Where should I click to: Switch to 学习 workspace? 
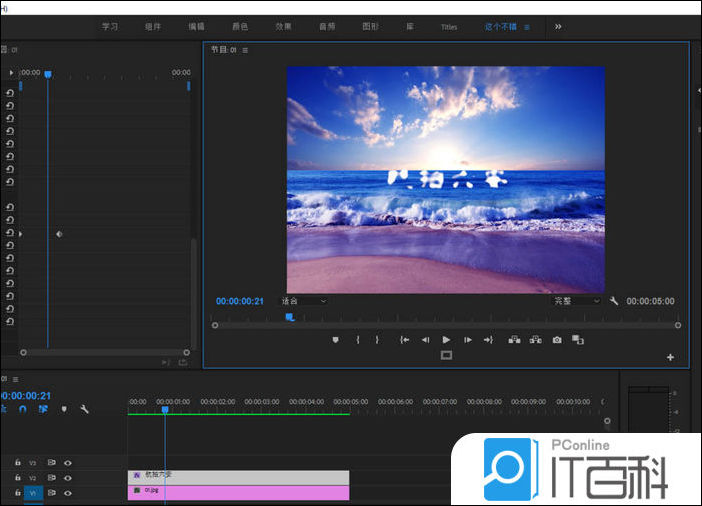pos(110,27)
